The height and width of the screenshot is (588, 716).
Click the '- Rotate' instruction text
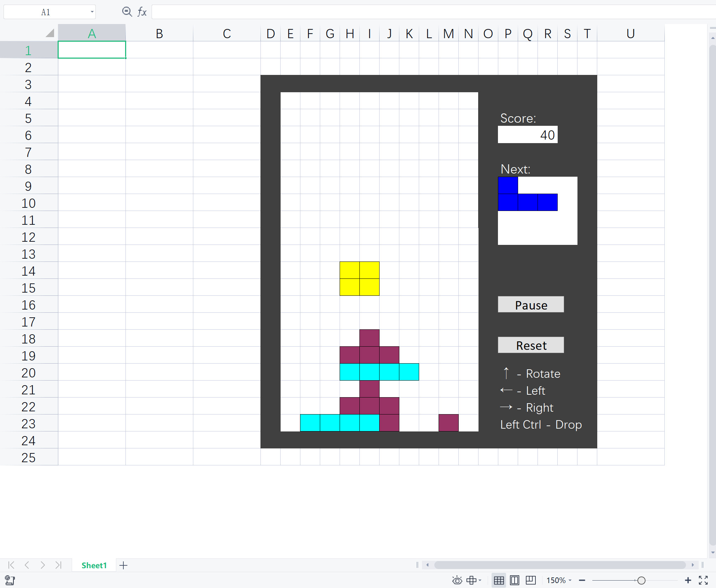(539, 374)
